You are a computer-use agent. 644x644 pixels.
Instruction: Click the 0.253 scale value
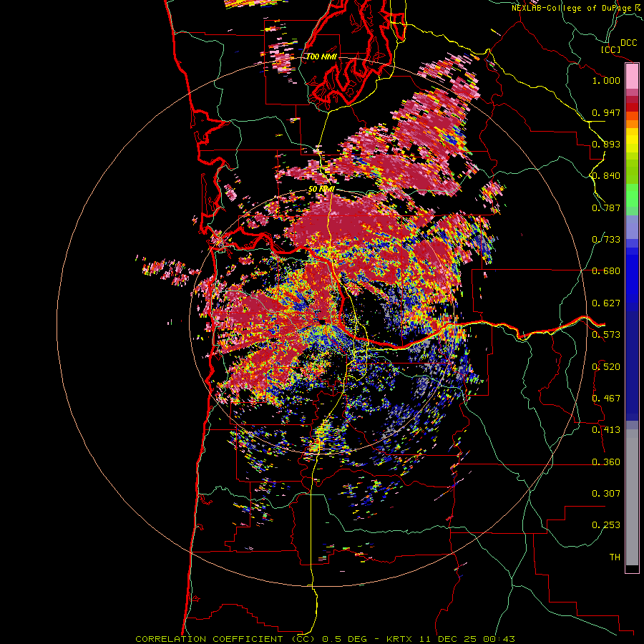(x=606, y=525)
